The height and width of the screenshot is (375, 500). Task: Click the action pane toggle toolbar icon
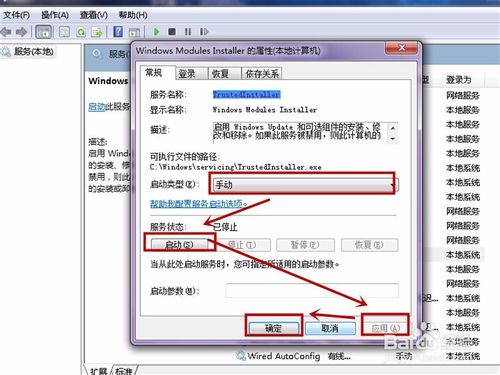[x=134, y=32]
